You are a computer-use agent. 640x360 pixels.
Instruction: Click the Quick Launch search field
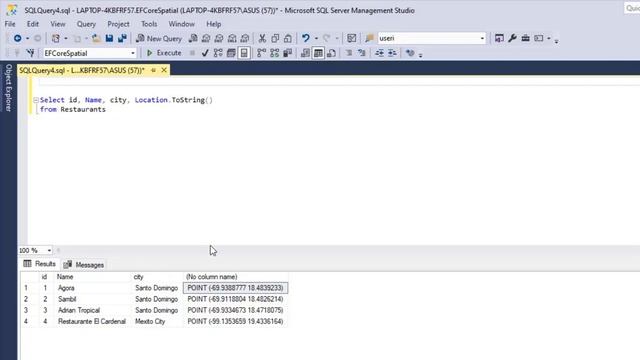pos(632,8)
